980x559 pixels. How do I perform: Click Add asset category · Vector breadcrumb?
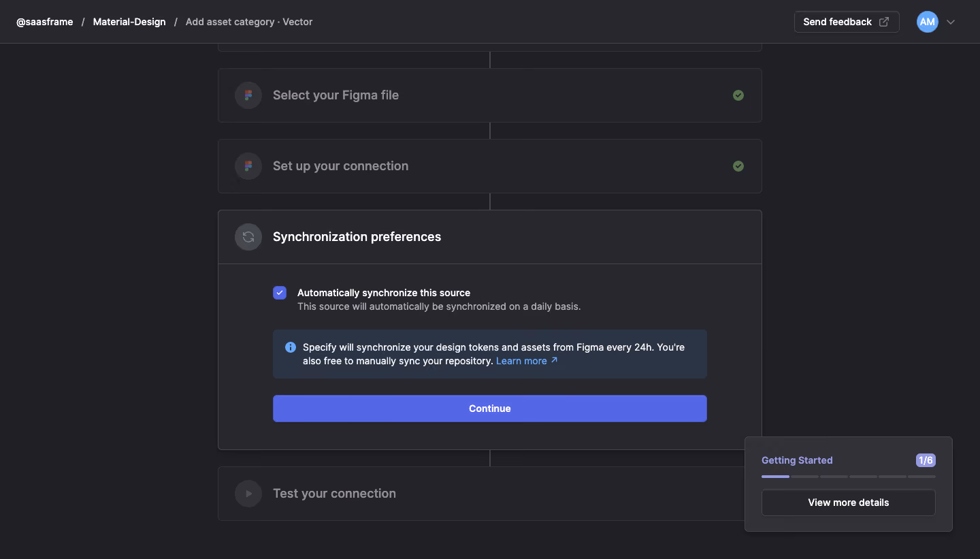coord(249,22)
